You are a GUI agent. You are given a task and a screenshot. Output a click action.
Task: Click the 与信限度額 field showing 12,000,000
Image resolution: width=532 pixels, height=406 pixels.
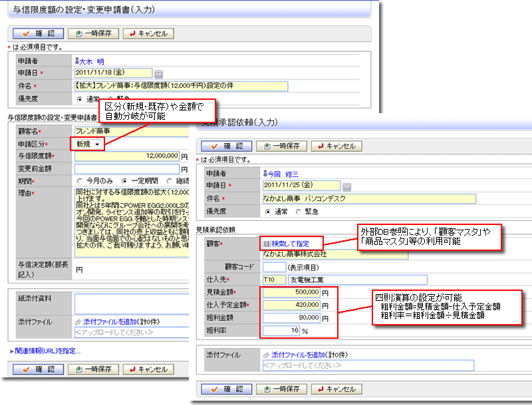(x=127, y=156)
